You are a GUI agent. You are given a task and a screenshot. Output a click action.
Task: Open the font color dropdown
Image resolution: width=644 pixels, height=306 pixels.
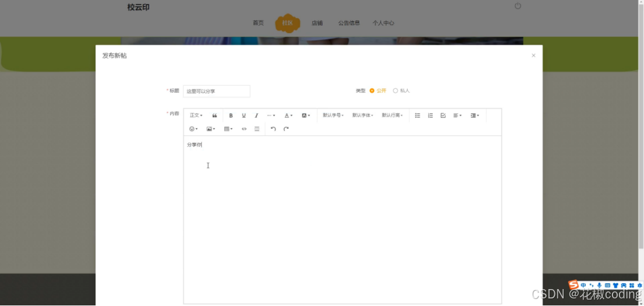tap(288, 115)
